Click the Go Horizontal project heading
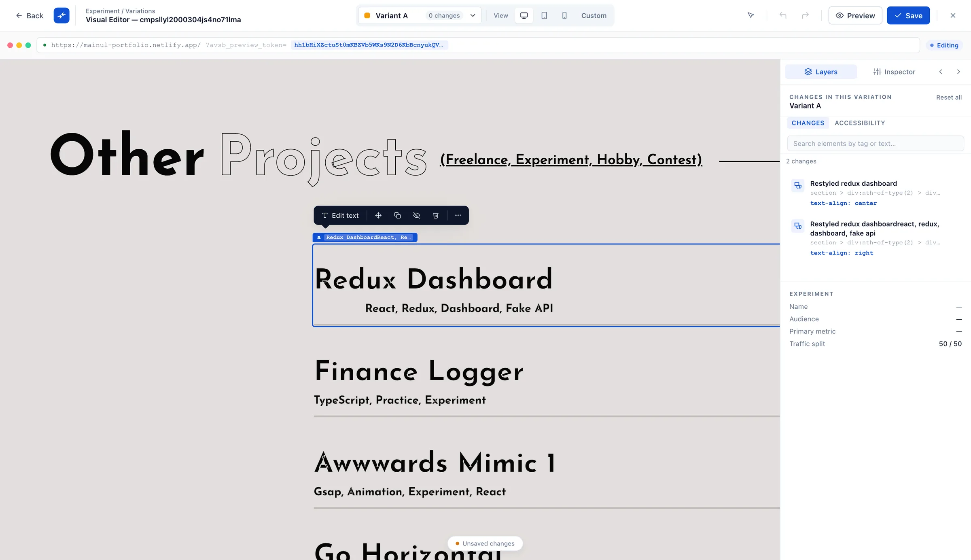 (x=408, y=551)
